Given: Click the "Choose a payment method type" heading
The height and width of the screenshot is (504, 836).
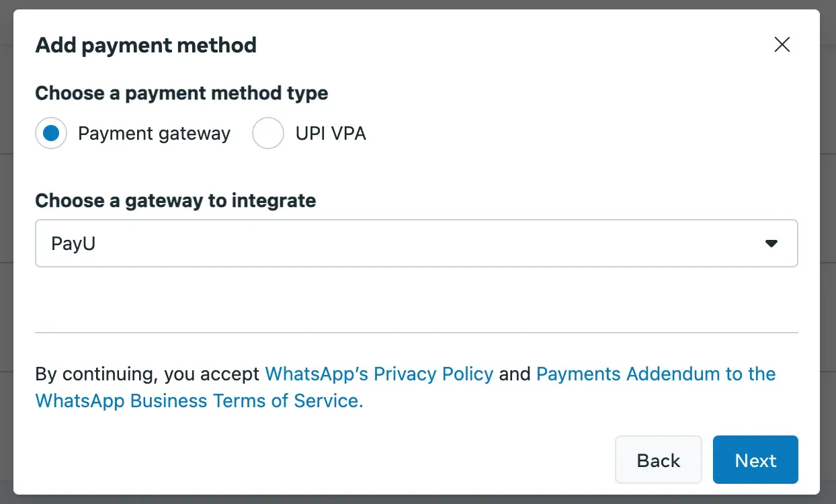Looking at the screenshot, I should [x=181, y=93].
